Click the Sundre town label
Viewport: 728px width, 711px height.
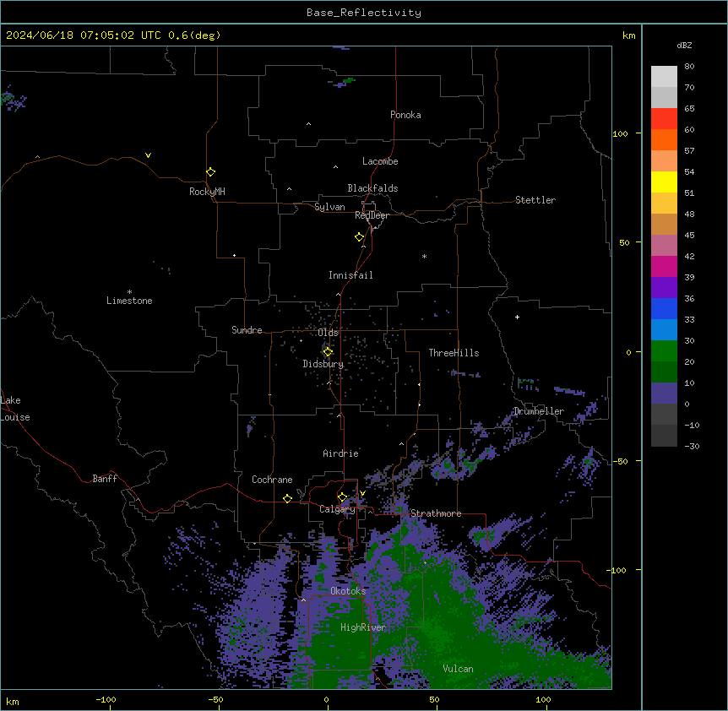tap(247, 330)
